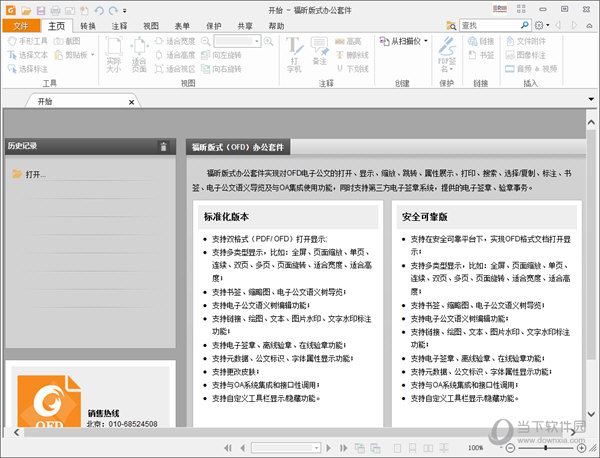Click the zoom slider in status bar

546,448
